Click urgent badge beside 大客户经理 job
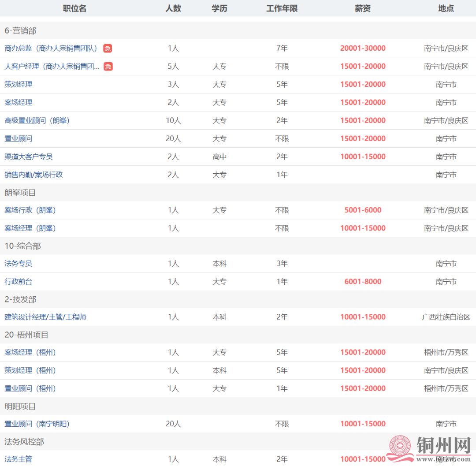 tap(108, 67)
